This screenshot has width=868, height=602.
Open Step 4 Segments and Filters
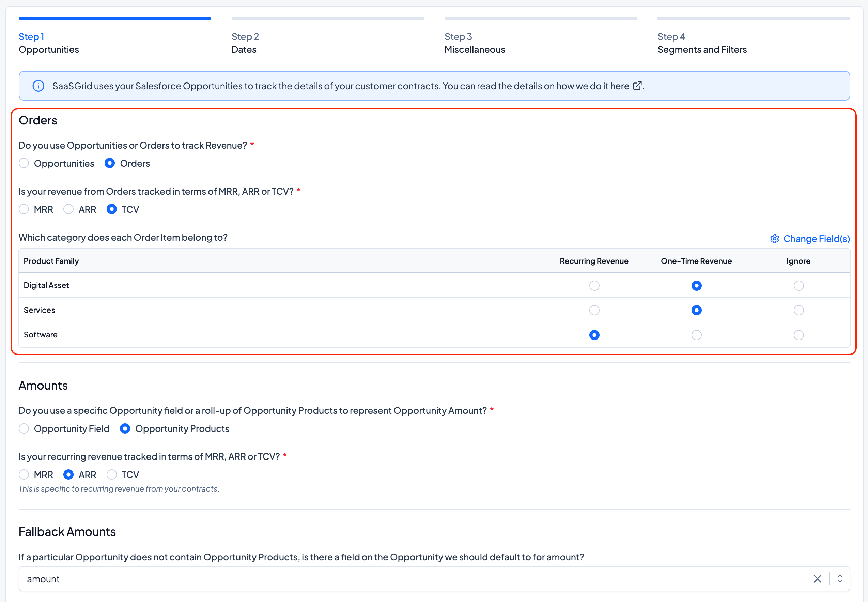pyautogui.click(x=701, y=43)
